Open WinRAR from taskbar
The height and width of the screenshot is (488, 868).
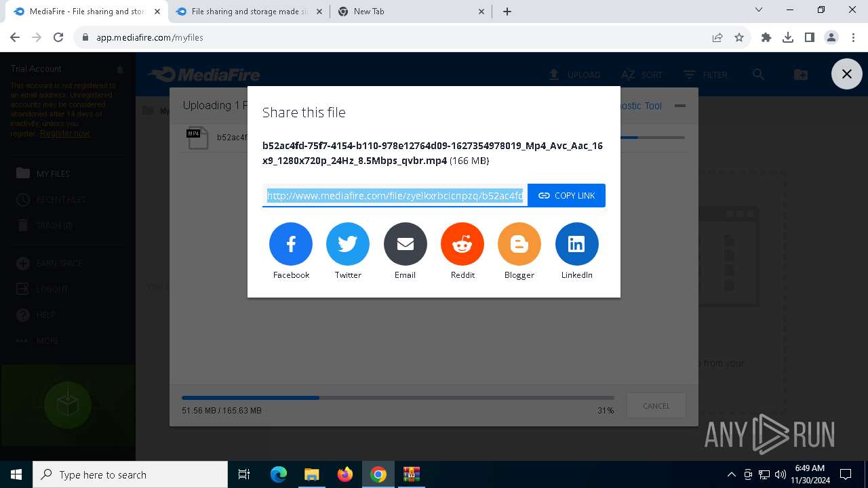click(411, 474)
